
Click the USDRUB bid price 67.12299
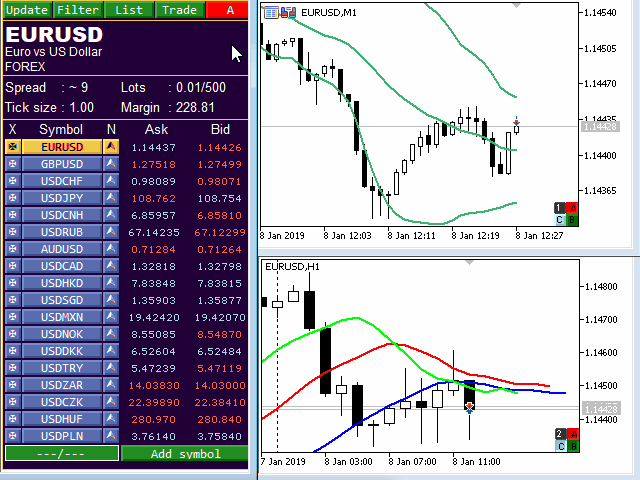(x=220, y=232)
